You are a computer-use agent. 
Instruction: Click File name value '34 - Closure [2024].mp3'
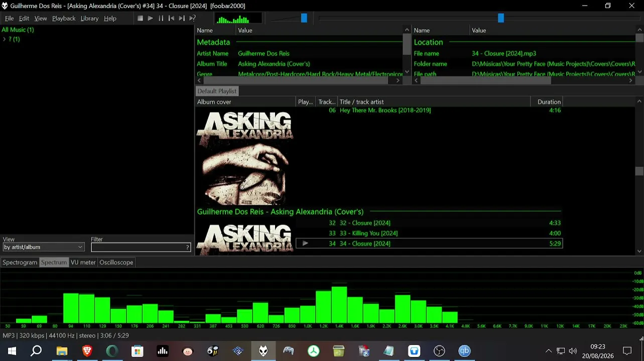tap(504, 53)
